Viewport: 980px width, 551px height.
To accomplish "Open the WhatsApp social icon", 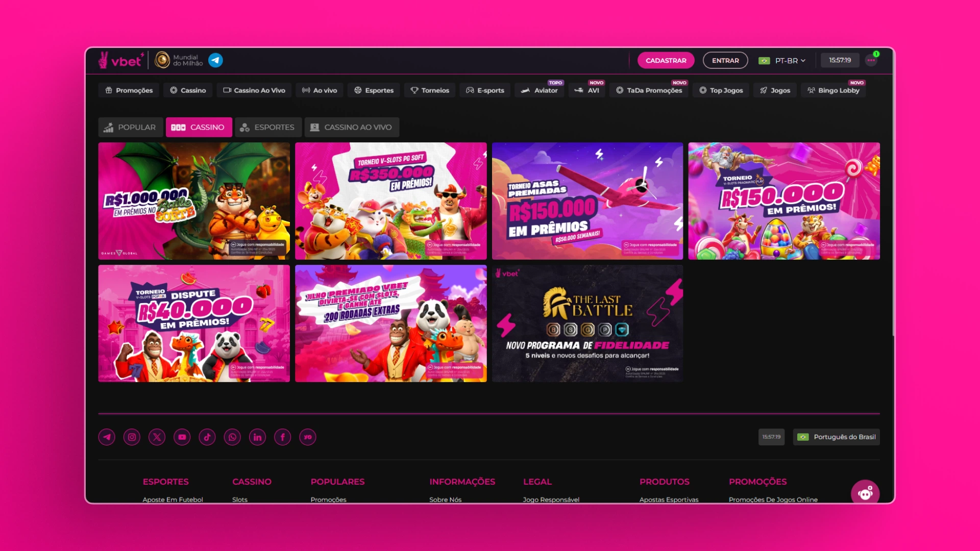I will point(232,437).
